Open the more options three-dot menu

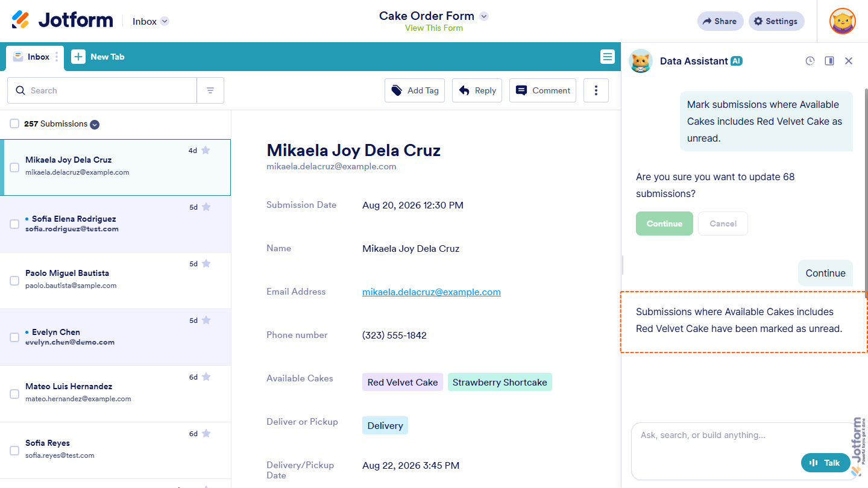(x=596, y=90)
